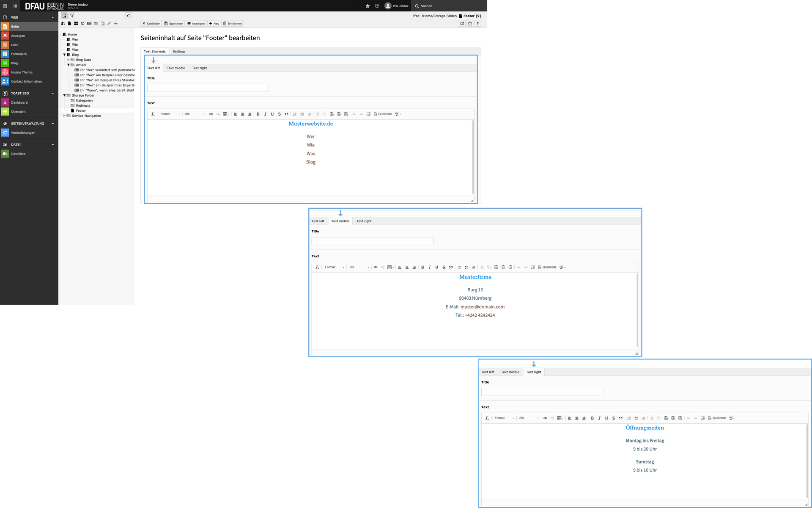The height and width of the screenshot is (508, 812).
Task: Expand the Service-Navigation tree node
Action: pyautogui.click(x=64, y=116)
